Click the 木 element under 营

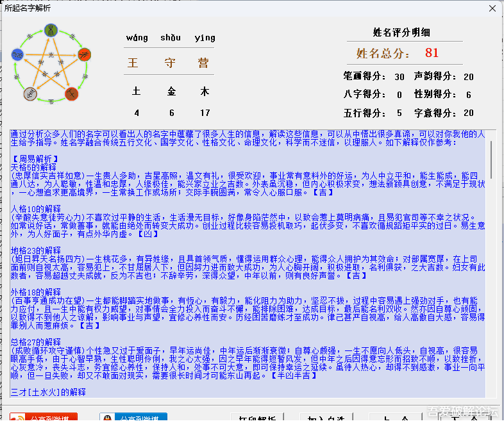click(x=205, y=91)
